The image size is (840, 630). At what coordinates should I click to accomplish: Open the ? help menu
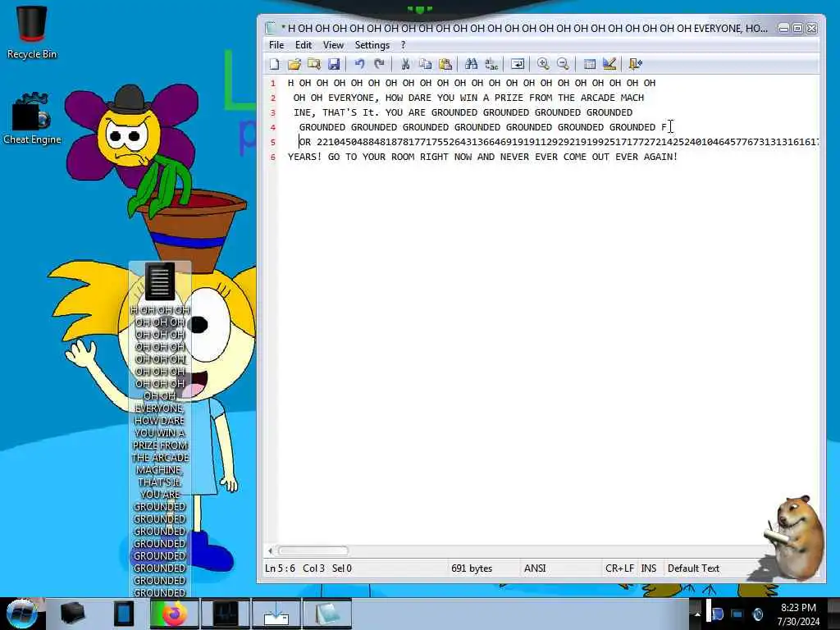tap(404, 45)
